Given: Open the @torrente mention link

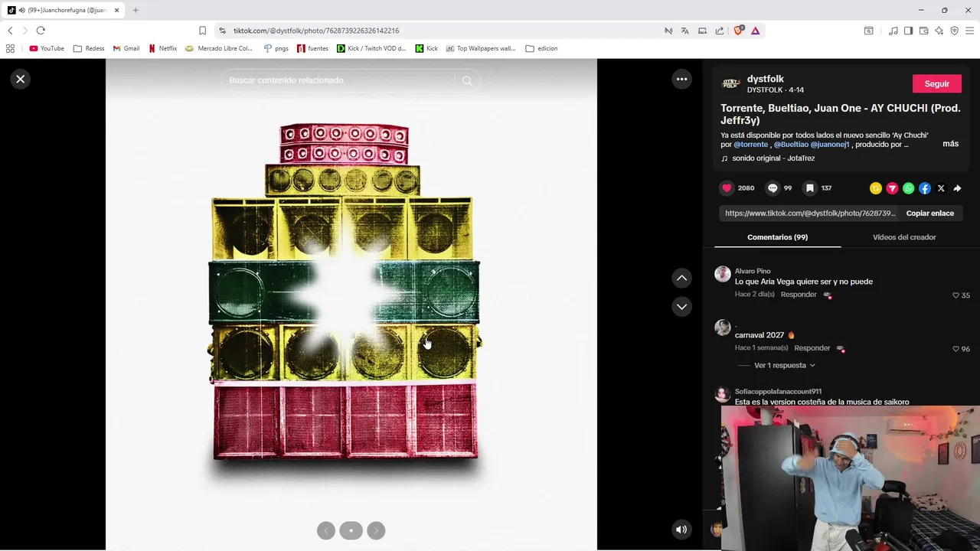Looking at the screenshot, I should tap(750, 145).
